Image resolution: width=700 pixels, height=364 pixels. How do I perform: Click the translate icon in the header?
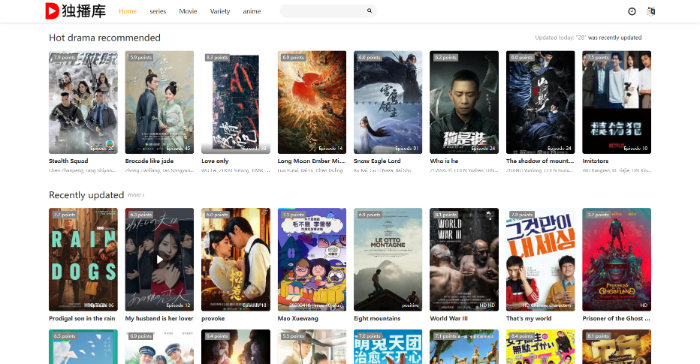[651, 12]
